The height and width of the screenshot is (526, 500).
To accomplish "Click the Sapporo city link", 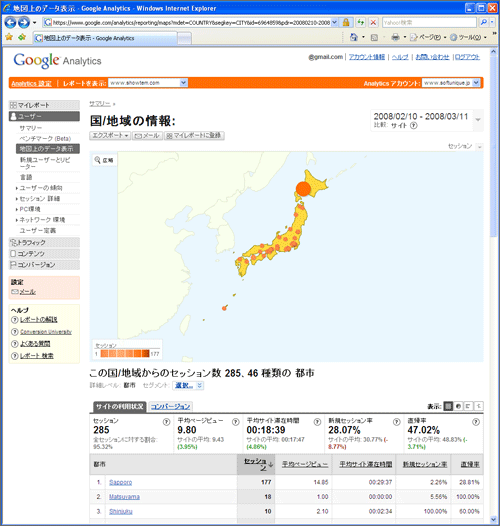I will point(120,482).
